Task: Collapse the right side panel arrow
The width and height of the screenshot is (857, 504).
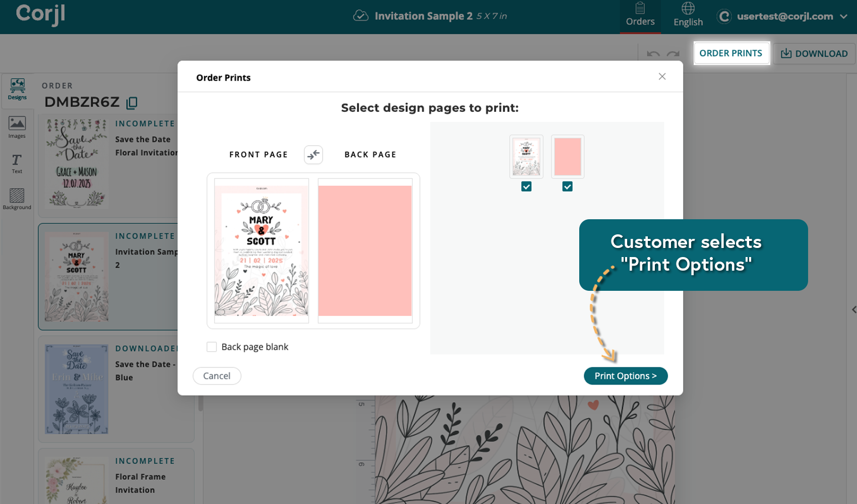Action: coord(854,309)
